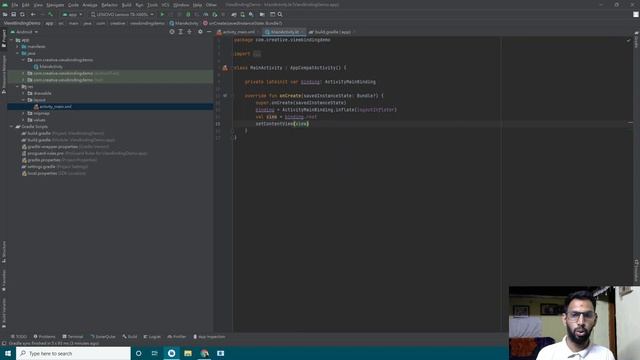Click the Expand All icon in Project panel
Viewport: 640px width, 360px height.
pyautogui.click(x=180, y=32)
